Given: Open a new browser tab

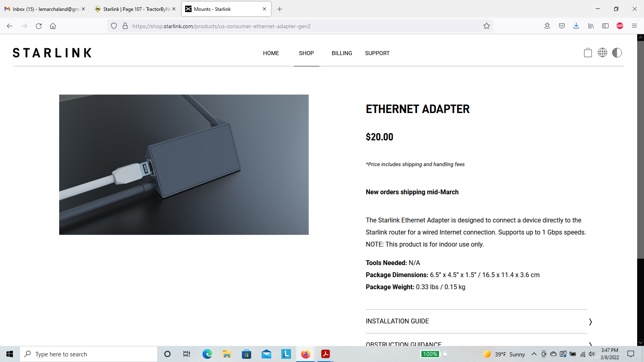Looking at the screenshot, I should (280, 9).
